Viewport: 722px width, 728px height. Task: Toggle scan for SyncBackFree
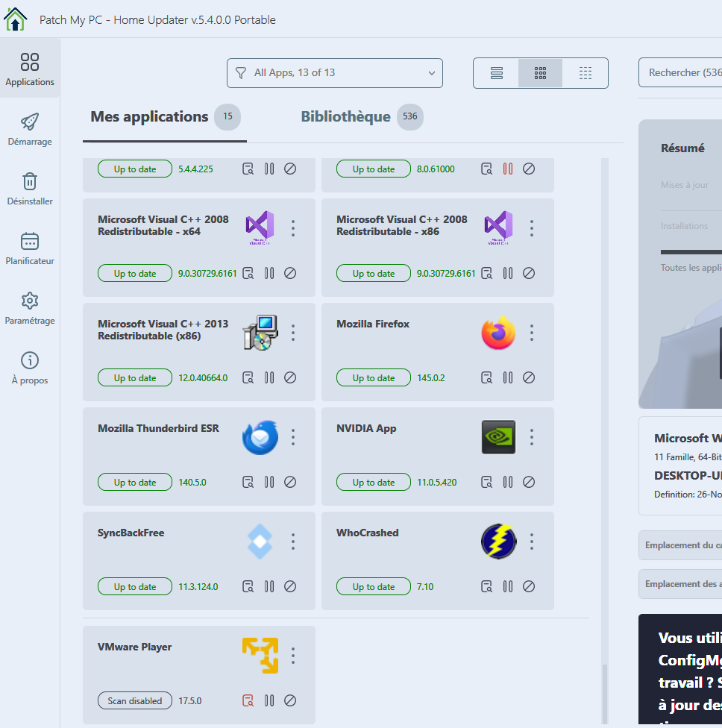[248, 587]
